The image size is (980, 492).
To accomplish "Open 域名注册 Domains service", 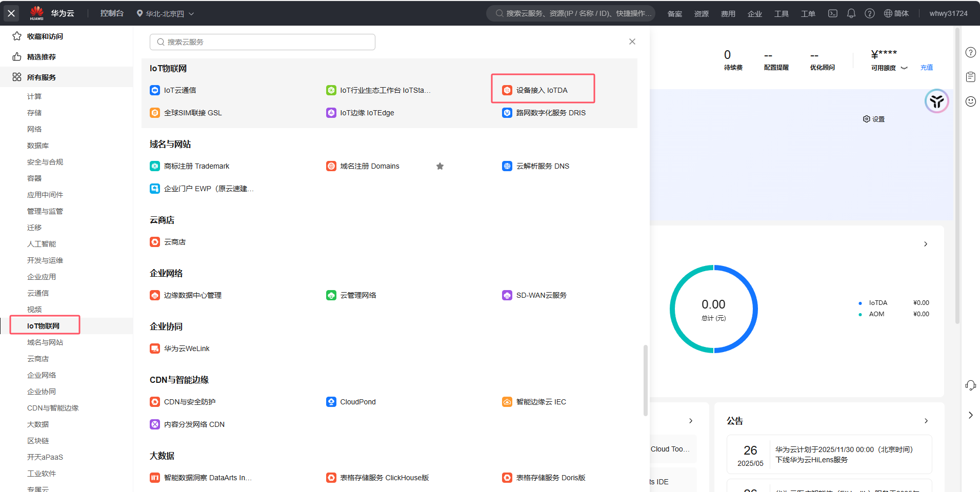I will click(x=363, y=166).
